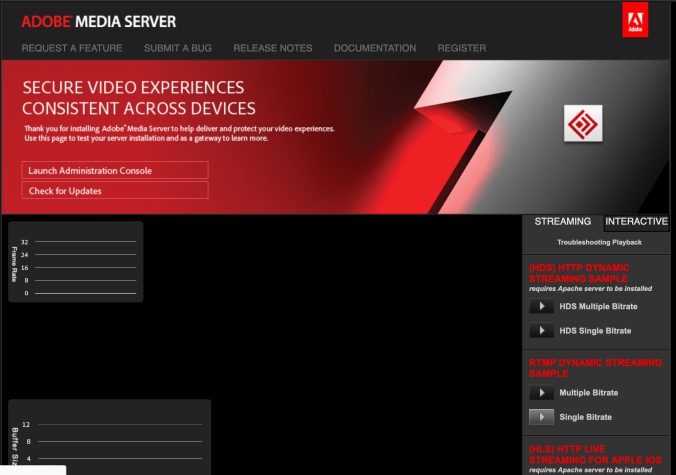Switch to the Interactive tab
The image size is (676, 475).
(637, 222)
